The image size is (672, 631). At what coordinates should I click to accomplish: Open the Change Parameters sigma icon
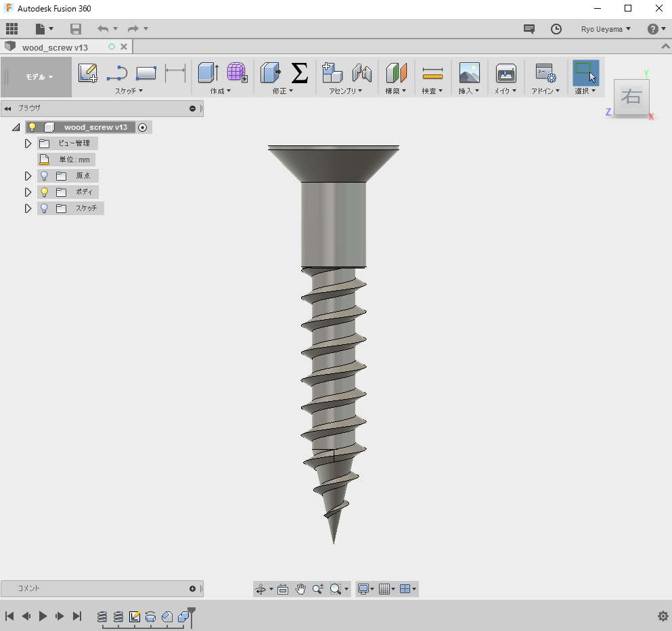[x=300, y=72]
